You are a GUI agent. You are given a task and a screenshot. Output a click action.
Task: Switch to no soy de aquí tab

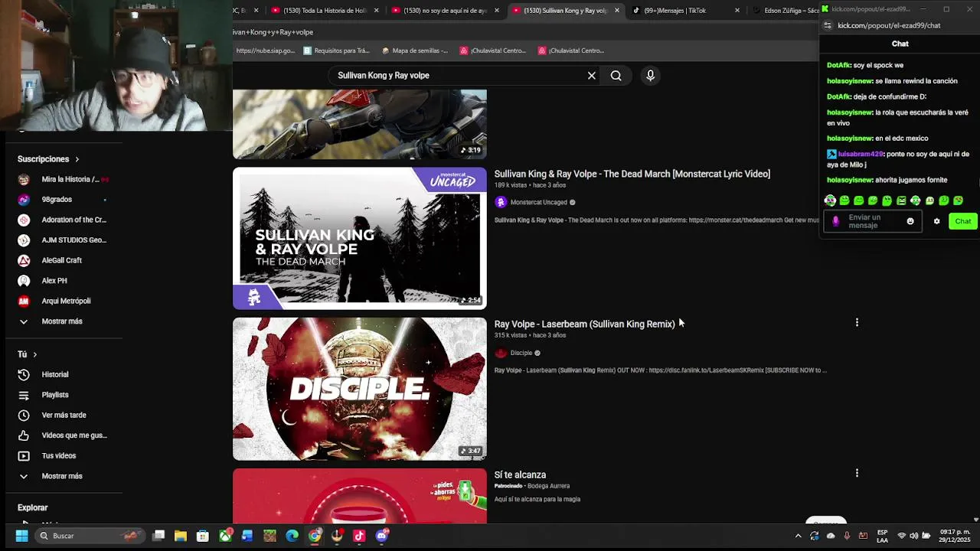[x=445, y=11]
